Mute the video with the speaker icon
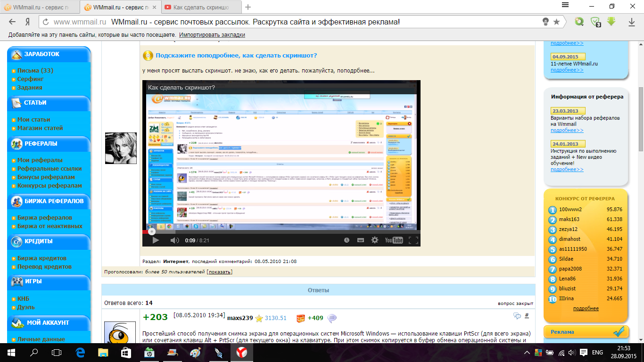644x362 pixels. pos(174,240)
